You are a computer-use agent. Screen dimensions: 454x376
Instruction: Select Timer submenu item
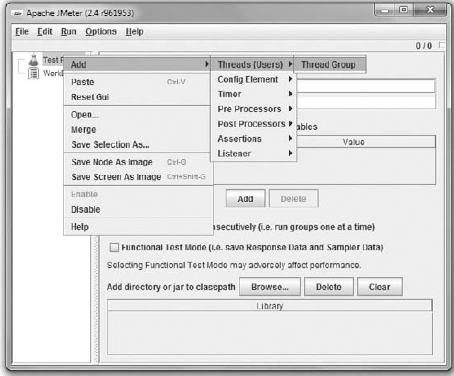253,94
